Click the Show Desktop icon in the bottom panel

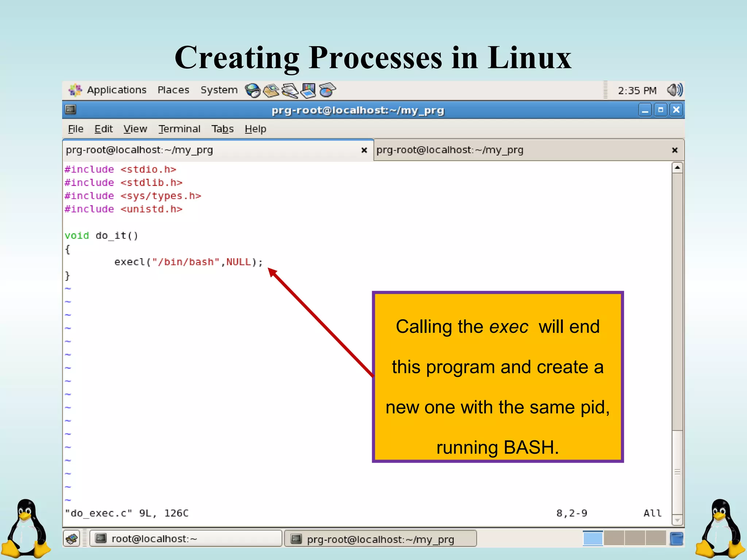(x=72, y=538)
